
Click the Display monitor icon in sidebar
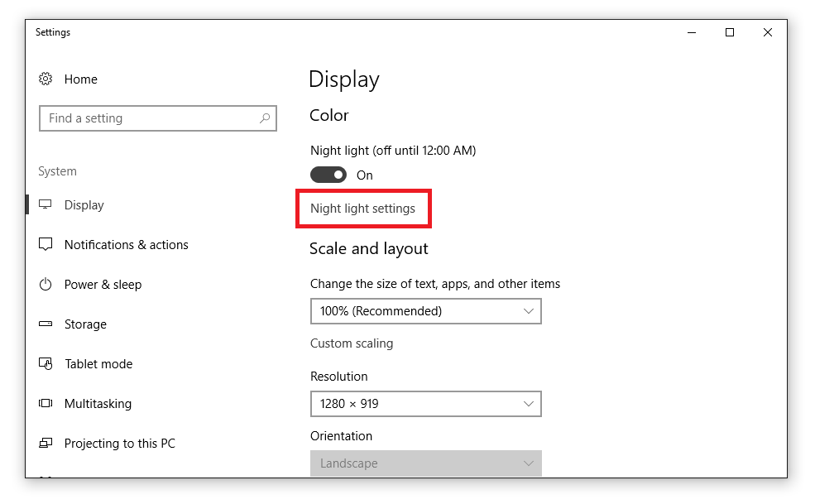tap(46, 205)
